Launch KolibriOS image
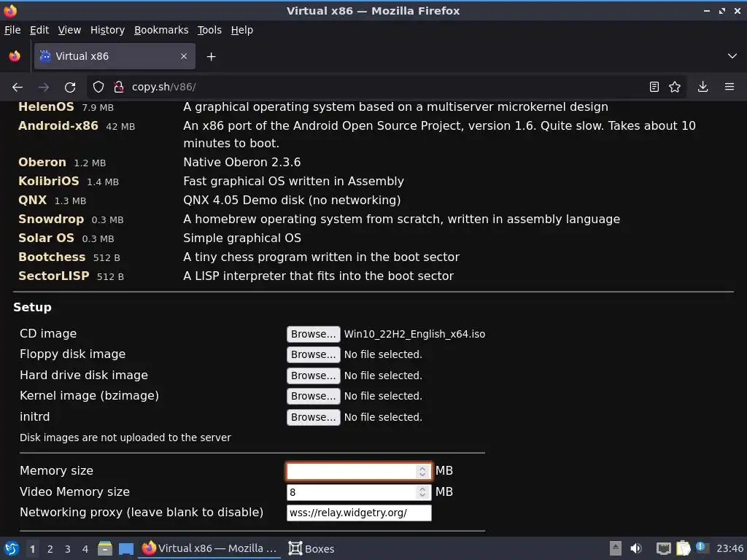 click(49, 182)
